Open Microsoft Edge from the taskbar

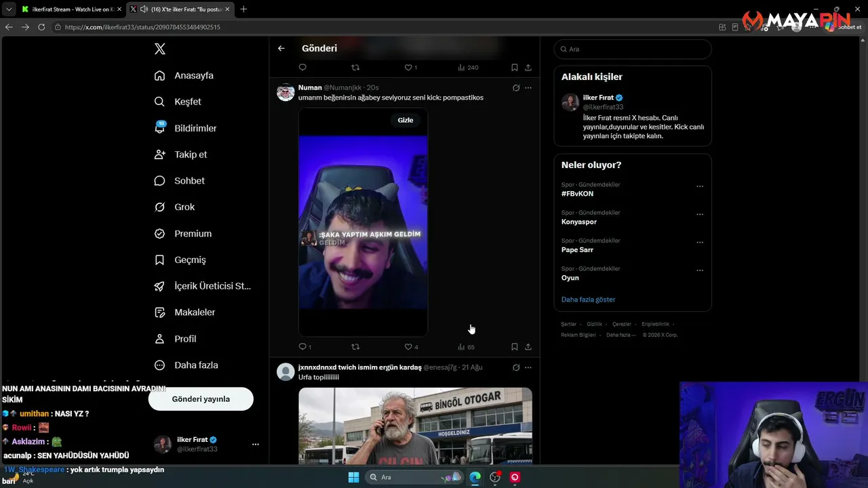[475, 477]
